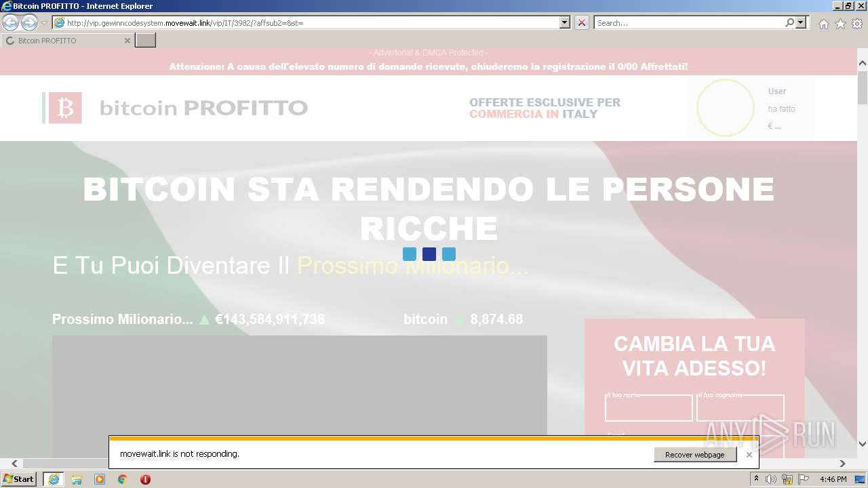Click the browser Back arrow button

coord(11,23)
